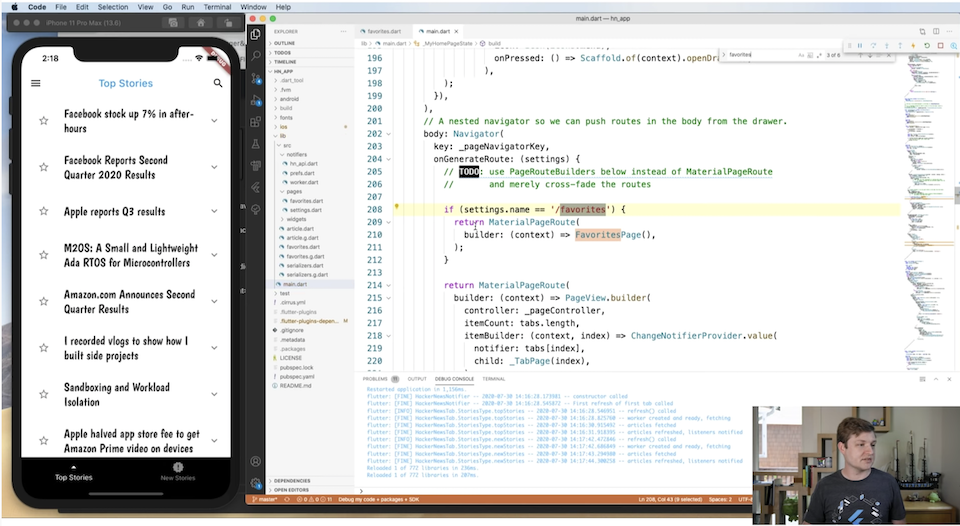Tap hamburger menu in phone simulator
This screenshot has width=960, height=526.
click(36, 83)
